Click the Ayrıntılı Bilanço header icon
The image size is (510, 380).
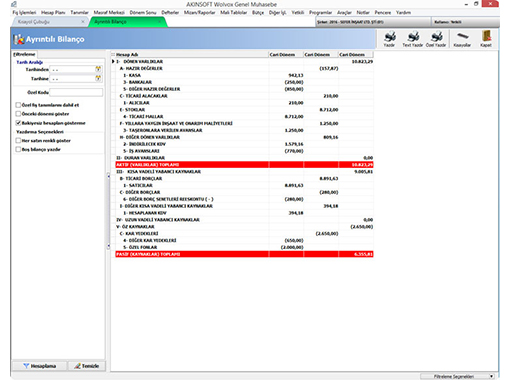(19, 39)
